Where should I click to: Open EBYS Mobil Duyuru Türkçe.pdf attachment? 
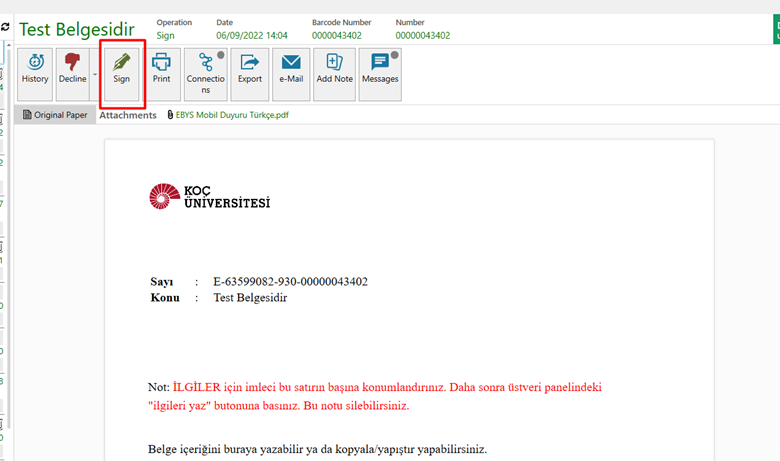[234, 115]
